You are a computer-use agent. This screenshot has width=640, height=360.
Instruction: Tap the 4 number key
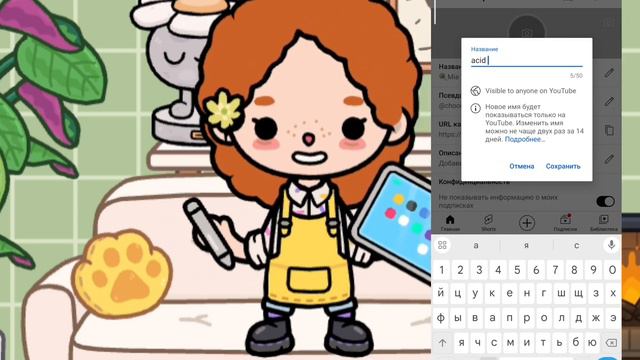[498, 270]
